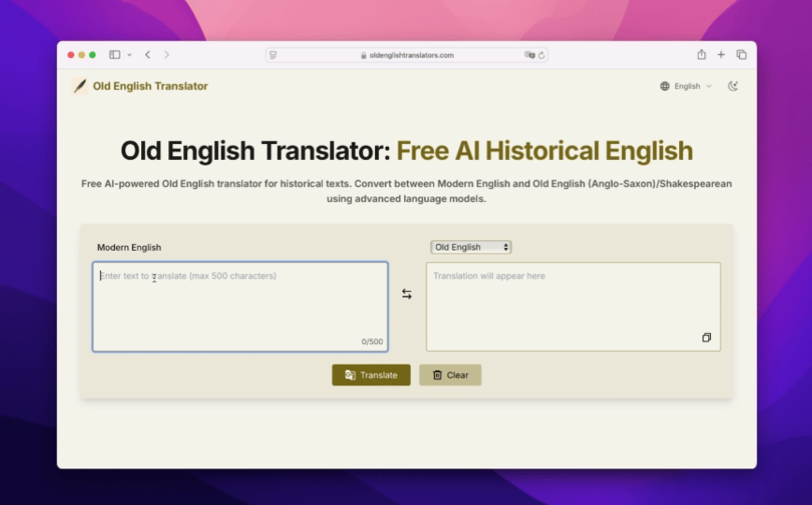Click the Clear button

[x=450, y=375]
